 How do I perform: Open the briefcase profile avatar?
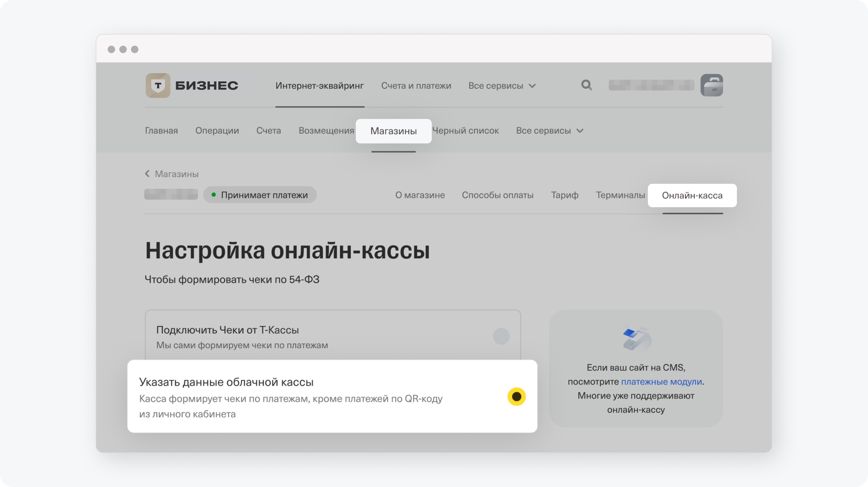[712, 85]
